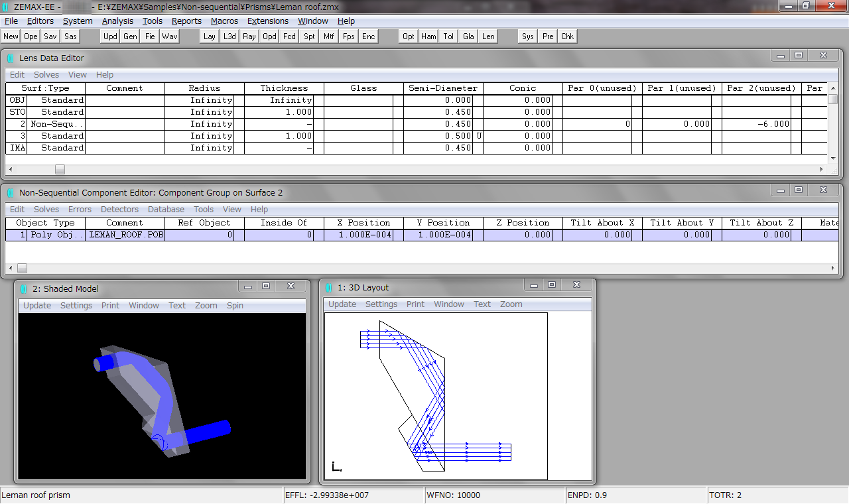Open the System menu
The image size is (849, 504).
click(78, 21)
